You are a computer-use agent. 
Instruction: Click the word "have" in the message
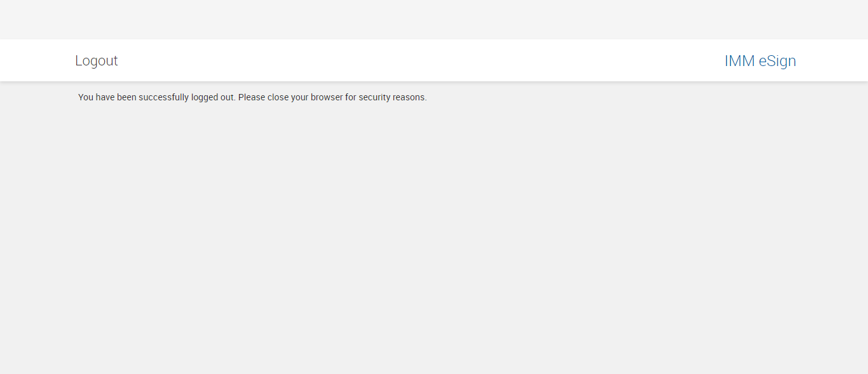tap(105, 98)
